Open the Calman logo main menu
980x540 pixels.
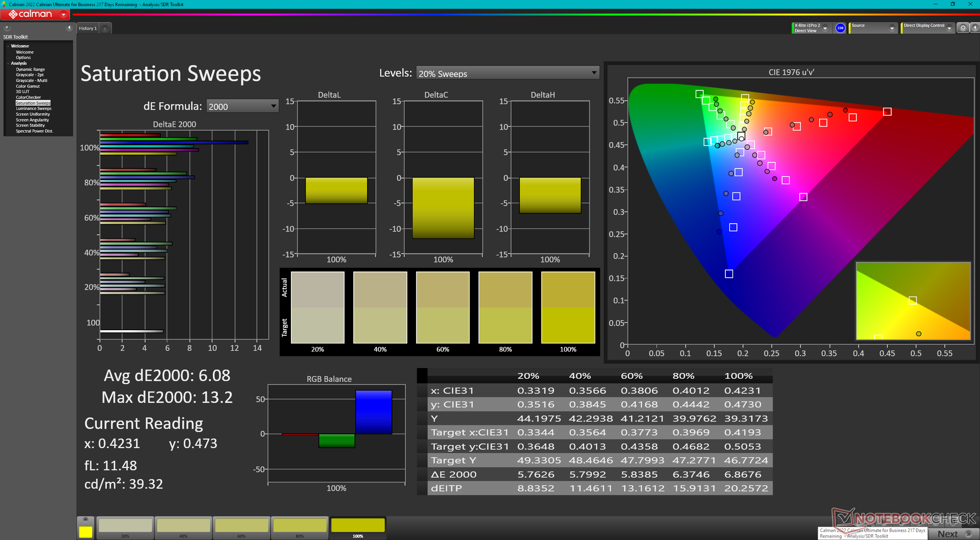point(36,14)
